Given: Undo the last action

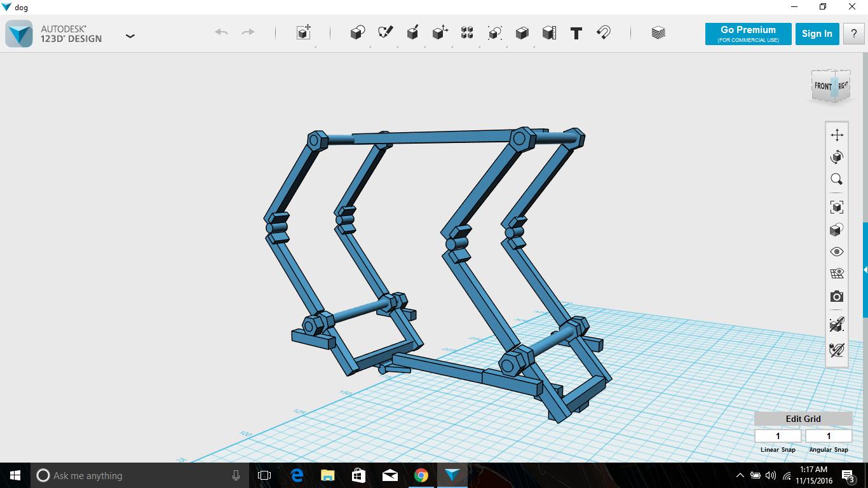Looking at the screenshot, I should pyautogui.click(x=221, y=32).
